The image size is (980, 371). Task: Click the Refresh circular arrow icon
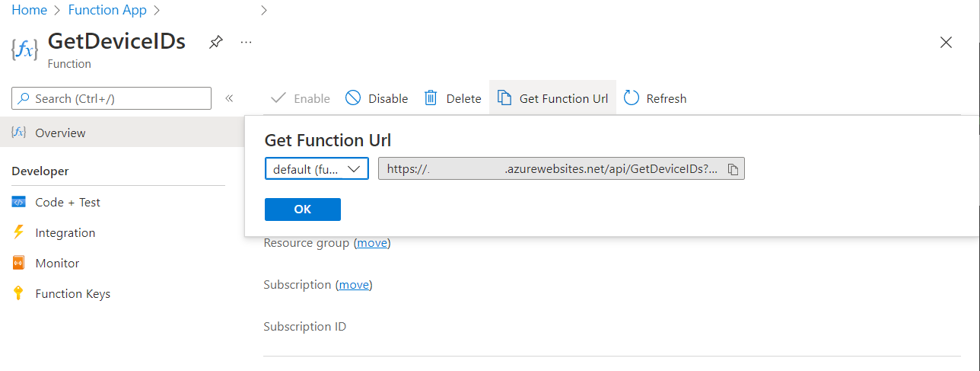[631, 98]
